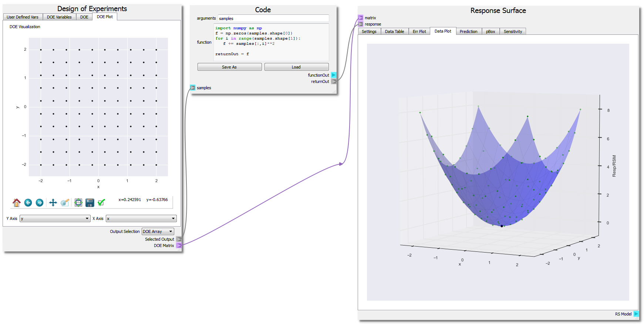Activate the Zoom-to-rectangle tool
644x324 pixels.
(x=65, y=203)
